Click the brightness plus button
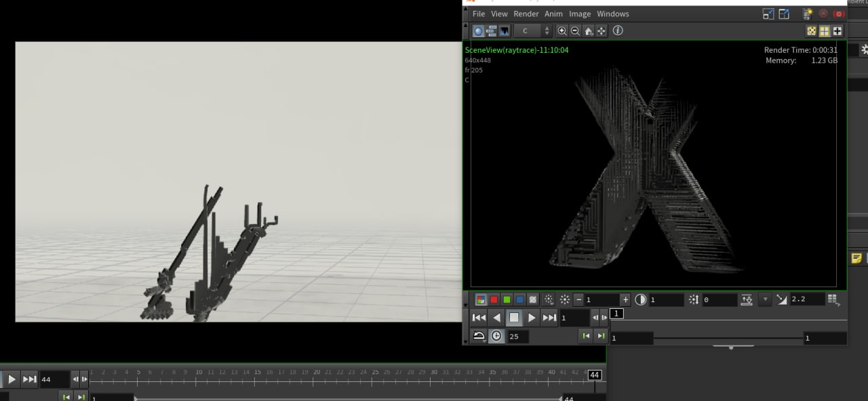Viewport: 868px width, 401px height. [625, 299]
